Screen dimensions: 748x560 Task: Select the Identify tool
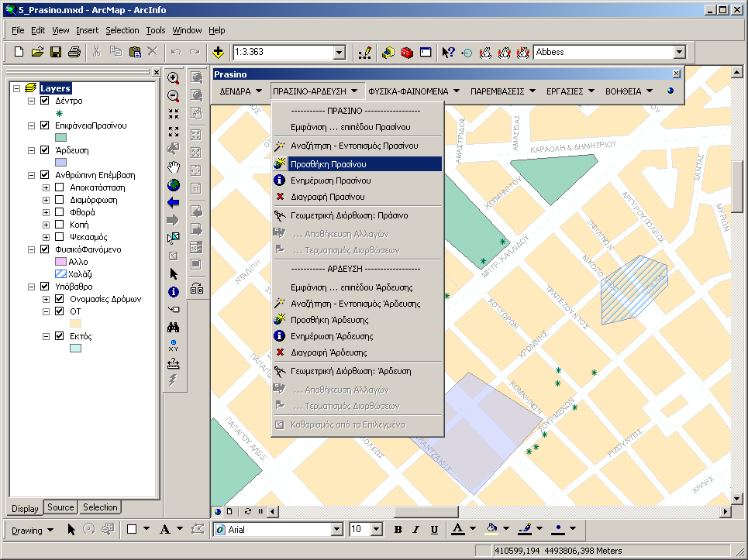tap(174, 292)
